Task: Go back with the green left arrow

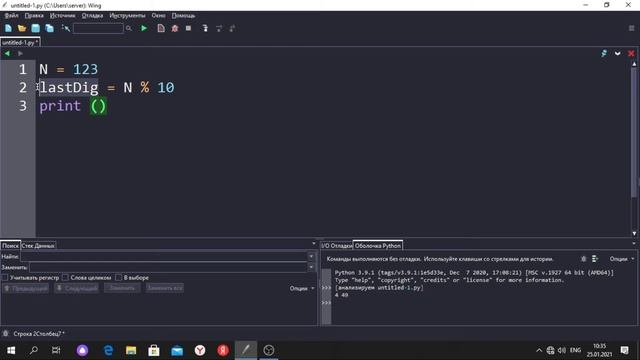Action: pyautogui.click(x=7, y=53)
